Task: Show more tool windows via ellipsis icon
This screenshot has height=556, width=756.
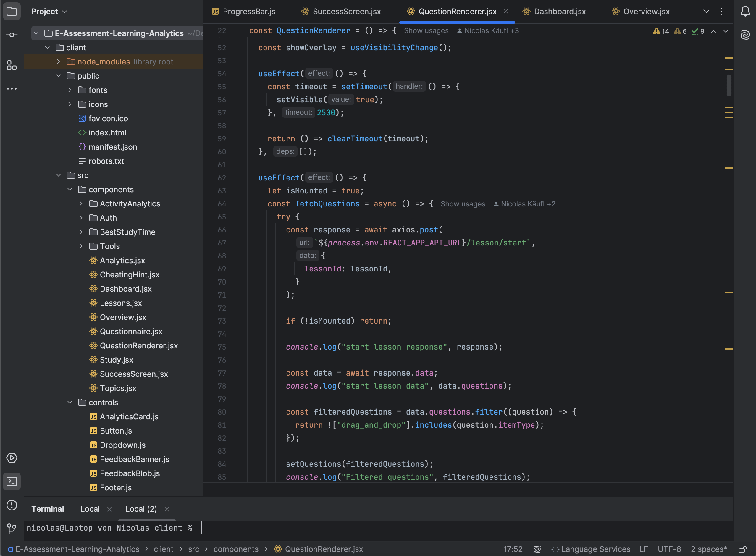Action: (12, 89)
